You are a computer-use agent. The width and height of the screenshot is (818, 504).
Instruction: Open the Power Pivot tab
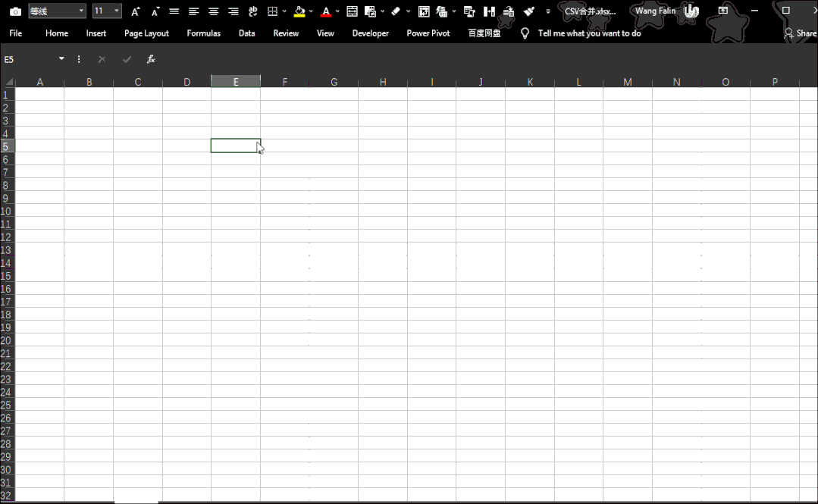click(x=428, y=33)
